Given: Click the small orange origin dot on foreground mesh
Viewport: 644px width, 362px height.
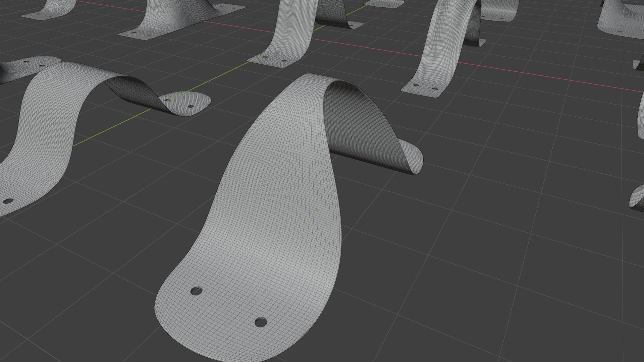Looking at the screenshot, I should tap(317, 210).
